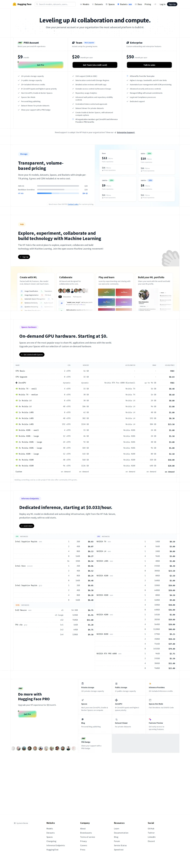Viewport: 190px width, 868px height.
Task: Click the Models cube icon in navbar
Action: point(81,4)
